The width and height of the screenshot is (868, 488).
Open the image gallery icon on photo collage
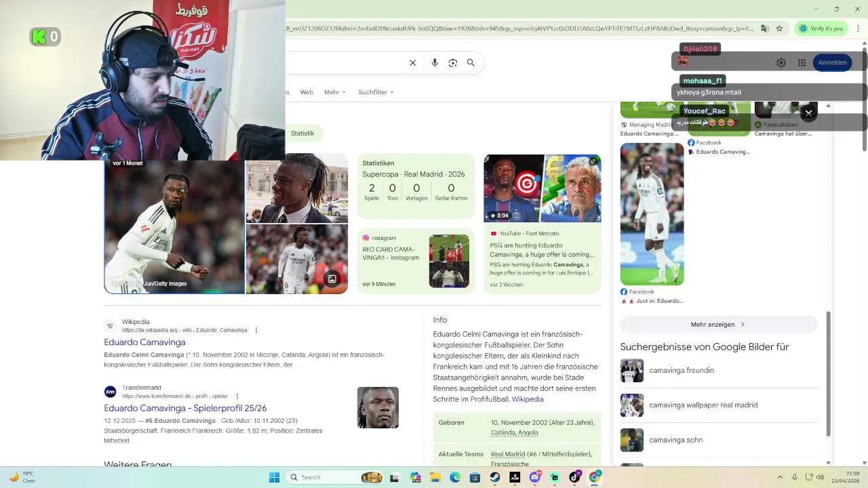point(332,279)
